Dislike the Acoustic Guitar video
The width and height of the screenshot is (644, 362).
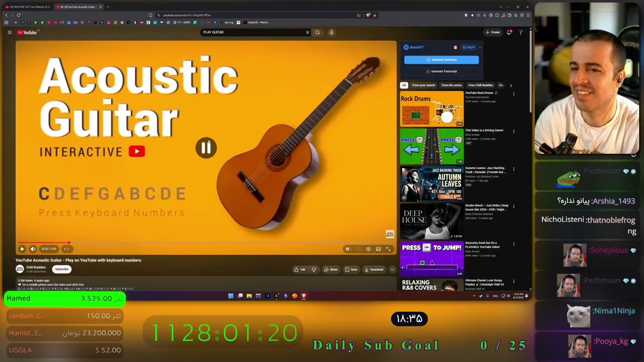pyautogui.click(x=313, y=269)
